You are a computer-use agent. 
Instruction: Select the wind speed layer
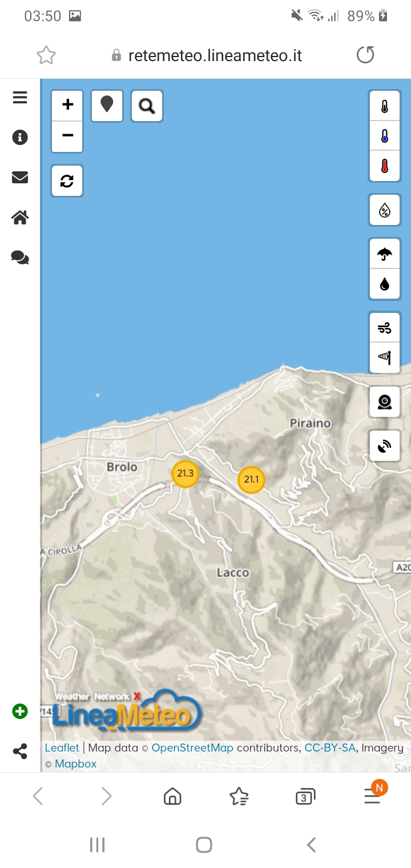385,328
